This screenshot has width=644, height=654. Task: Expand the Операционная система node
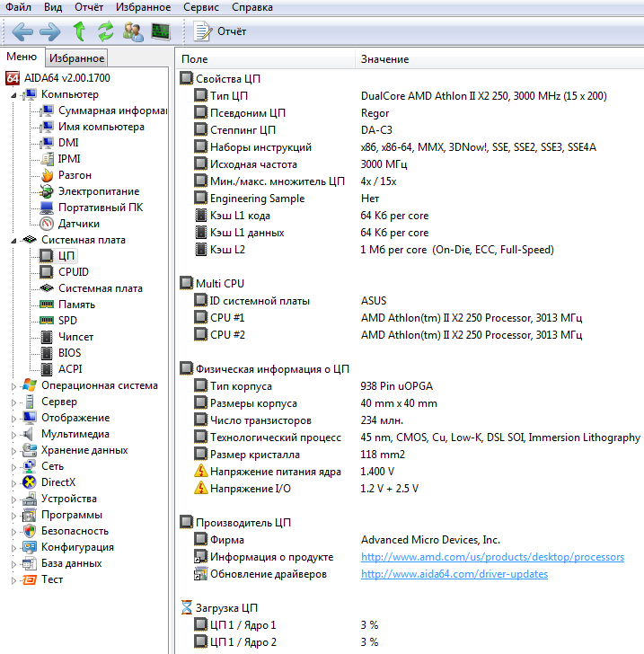13,386
